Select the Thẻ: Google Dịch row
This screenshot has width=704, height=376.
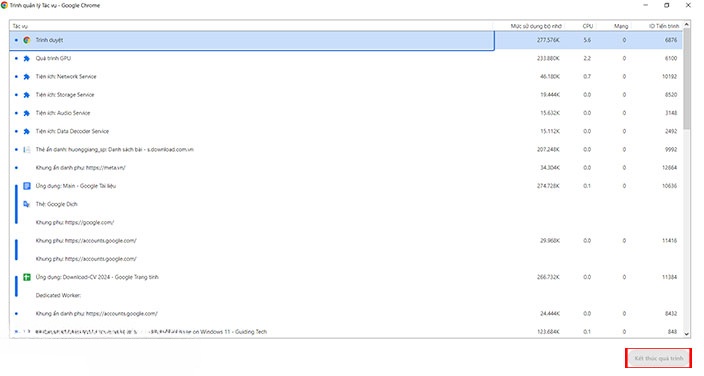346,204
